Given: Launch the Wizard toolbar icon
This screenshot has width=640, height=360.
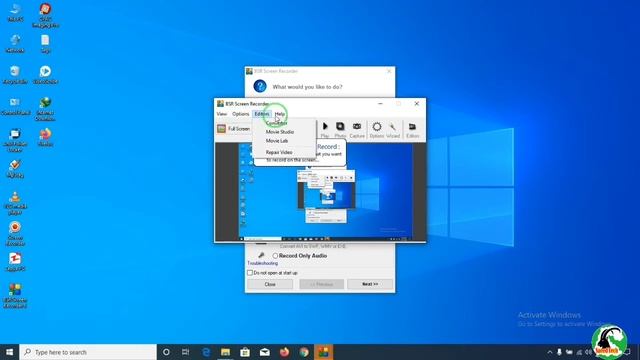Looking at the screenshot, I should tap(393, 130).
